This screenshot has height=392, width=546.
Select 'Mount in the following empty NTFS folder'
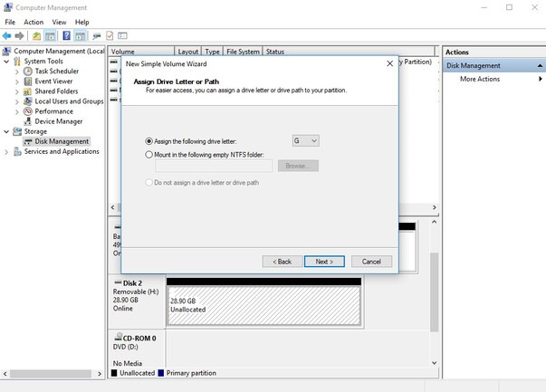pyautogui.click(x=148, y=155)
